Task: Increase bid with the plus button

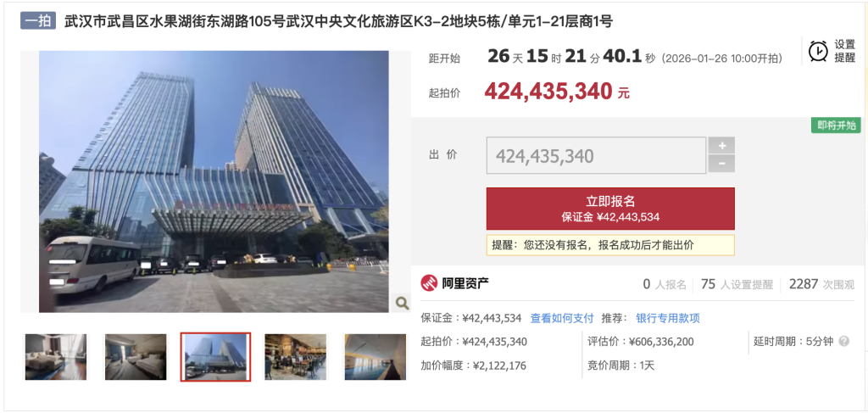Action: (x=722, y=146)
